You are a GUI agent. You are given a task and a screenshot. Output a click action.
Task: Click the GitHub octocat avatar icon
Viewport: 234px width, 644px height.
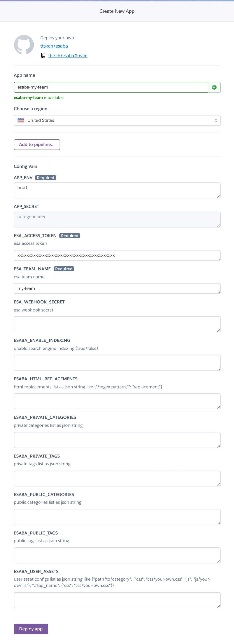pos(24,45)
